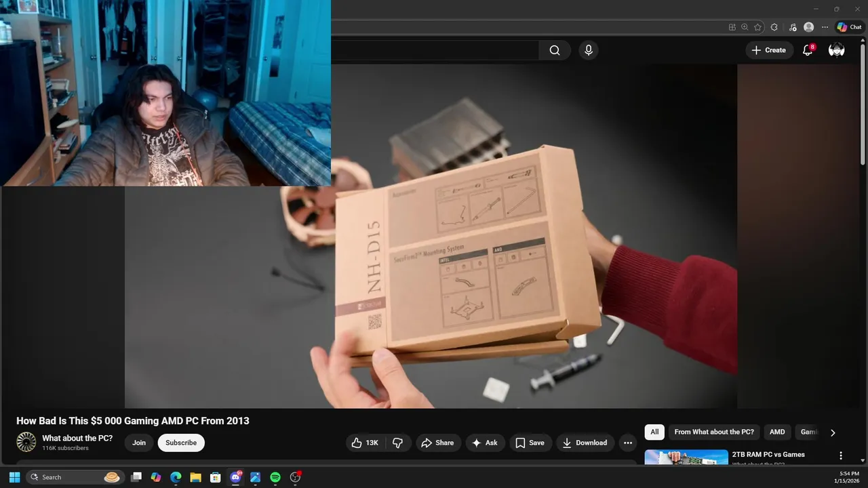
Task: Click the Ask button
Action: tap(485, 443)
